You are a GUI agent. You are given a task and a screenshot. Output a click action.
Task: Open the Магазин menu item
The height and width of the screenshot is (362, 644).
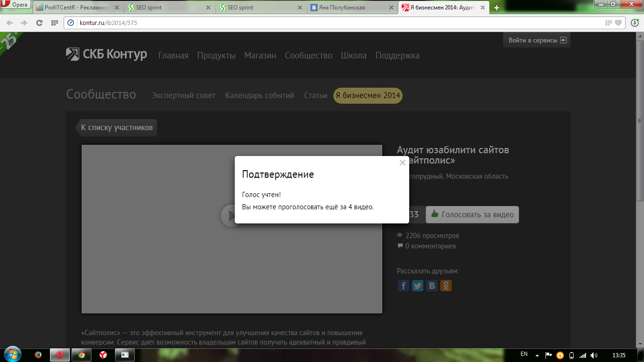pos(260,56)
